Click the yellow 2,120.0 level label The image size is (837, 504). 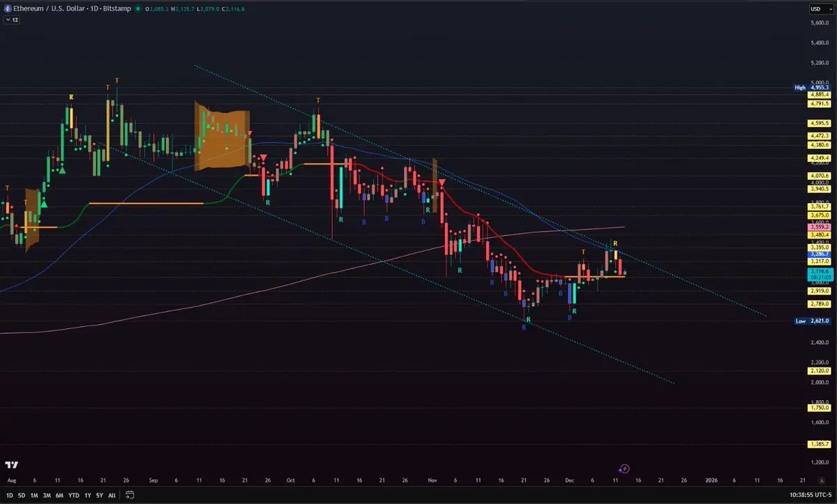pos(819,371)
